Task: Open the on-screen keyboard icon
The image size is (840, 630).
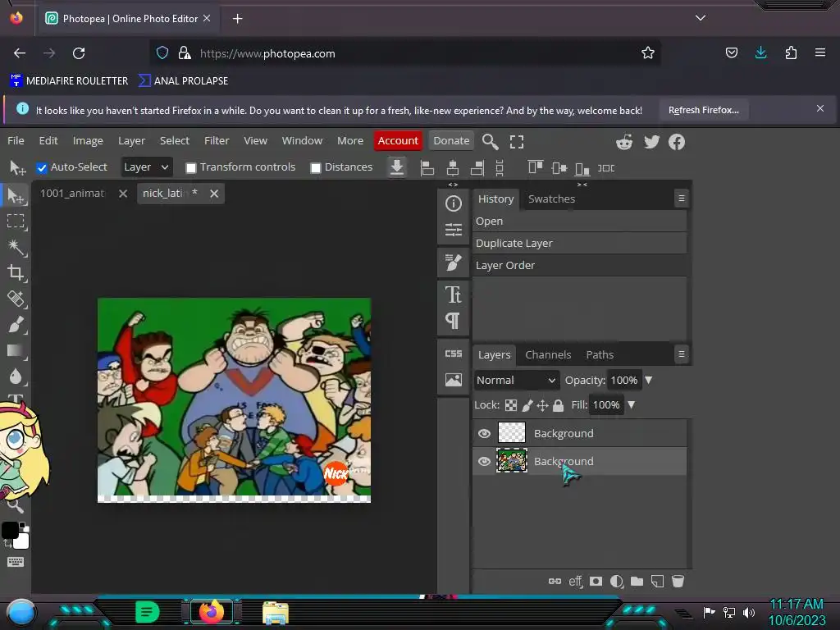Action: pyautogui.click(x=15, y=561)
